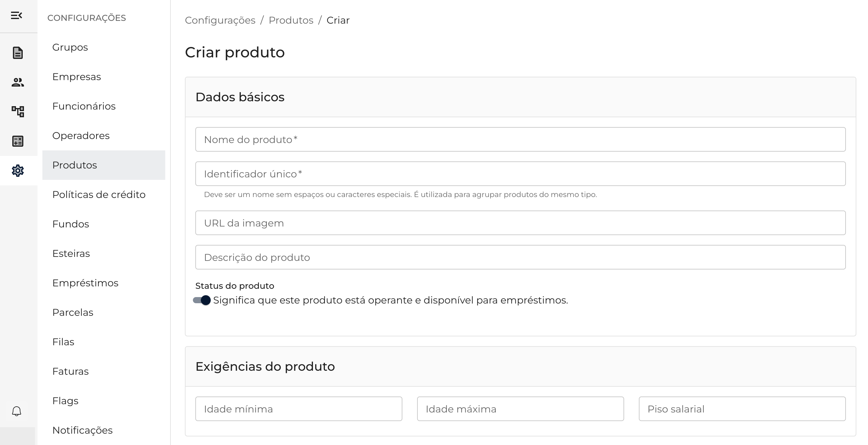Open Empréstimos settings entry
This screenshot has height=445, width=868.
tap(85, 283)
